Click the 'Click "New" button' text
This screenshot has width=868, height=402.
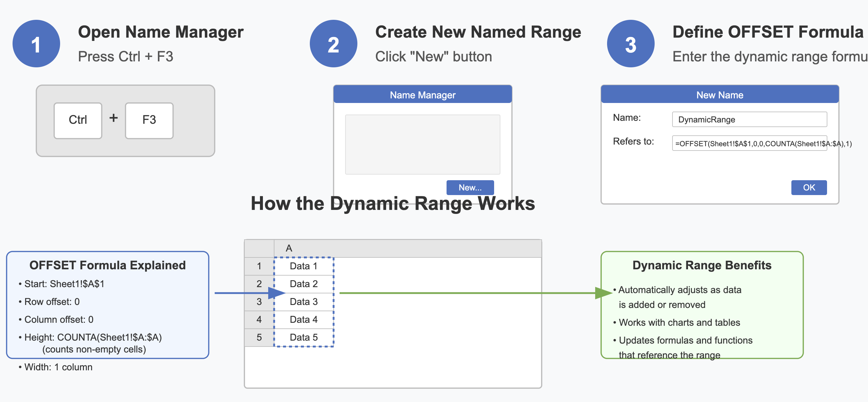[x=434, y=56]
